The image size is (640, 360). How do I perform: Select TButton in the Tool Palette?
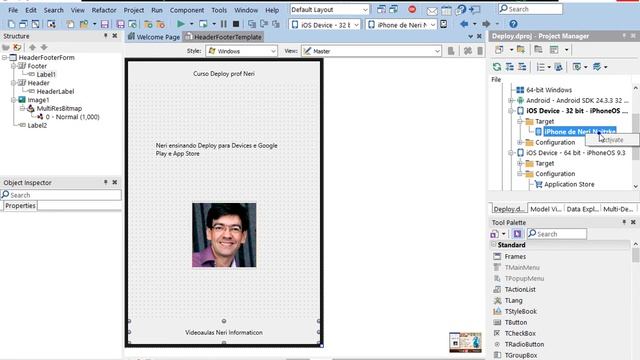point(516,322)
